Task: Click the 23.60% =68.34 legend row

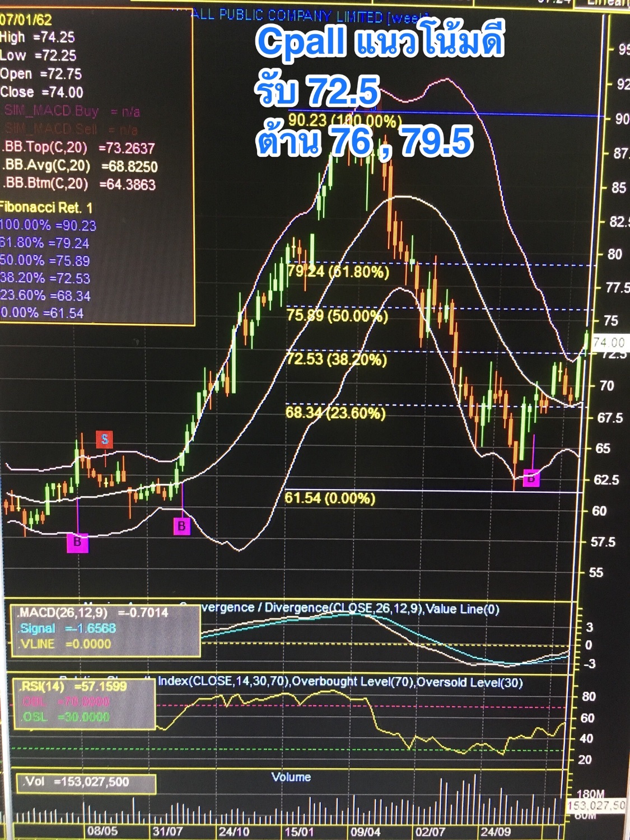Action: (x=45, y=296)
